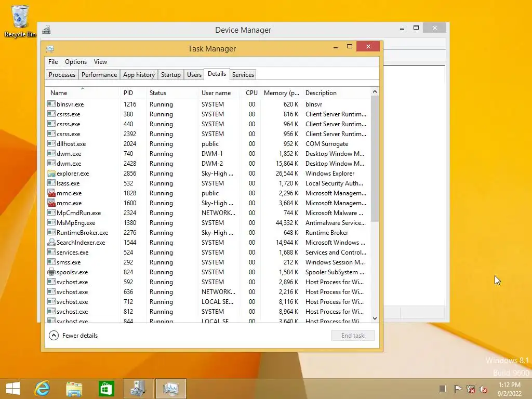Click the Device Manager title bar icon

pyautogui.click(x=46, y=30)
